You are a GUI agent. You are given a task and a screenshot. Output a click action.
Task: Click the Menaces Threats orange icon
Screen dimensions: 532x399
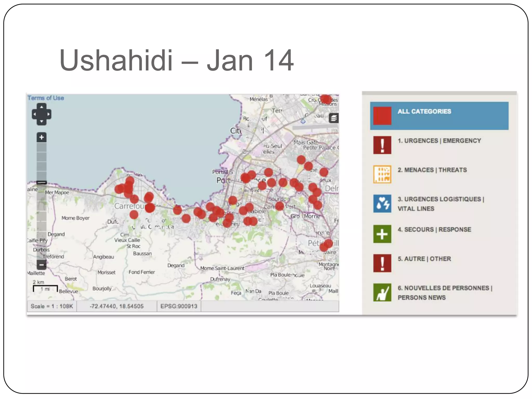click(382, 174)
